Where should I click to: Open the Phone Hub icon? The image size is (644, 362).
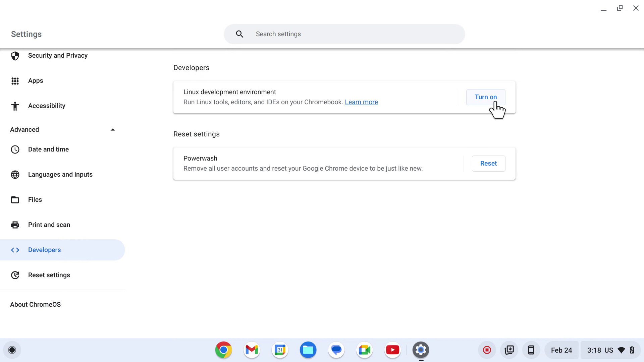(x=531, y=350)
